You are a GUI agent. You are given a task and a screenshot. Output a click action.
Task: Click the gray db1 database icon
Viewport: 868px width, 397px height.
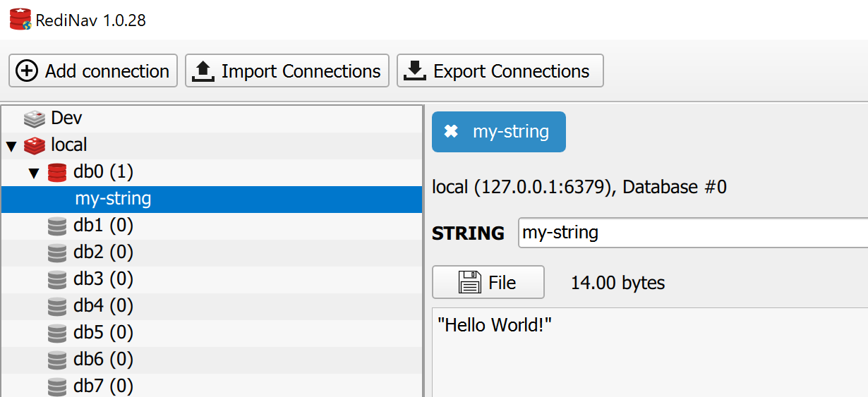point(57,226)
